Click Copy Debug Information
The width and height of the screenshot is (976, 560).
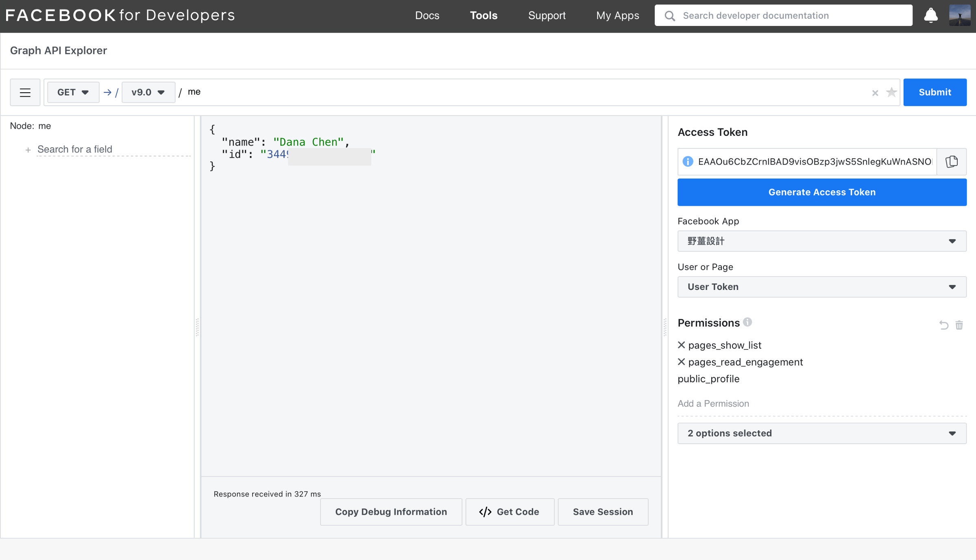click(x=391, y=512)
